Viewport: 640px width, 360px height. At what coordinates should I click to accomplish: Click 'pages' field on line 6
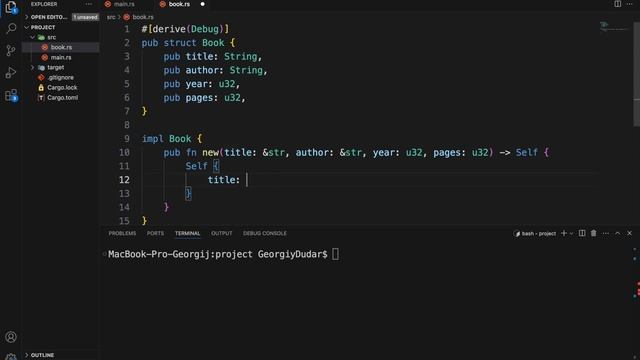tap(199, 98)
